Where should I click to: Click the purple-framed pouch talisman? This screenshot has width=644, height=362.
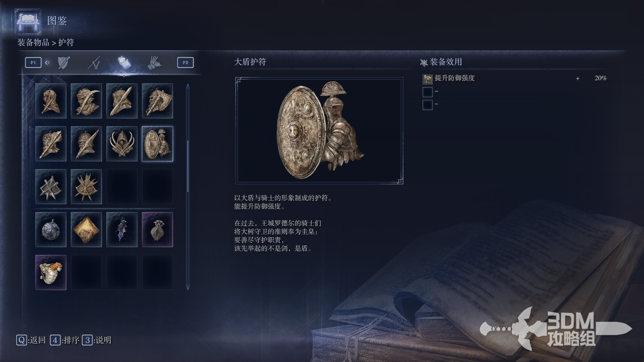pyautogui.click(x=157, y=230)
